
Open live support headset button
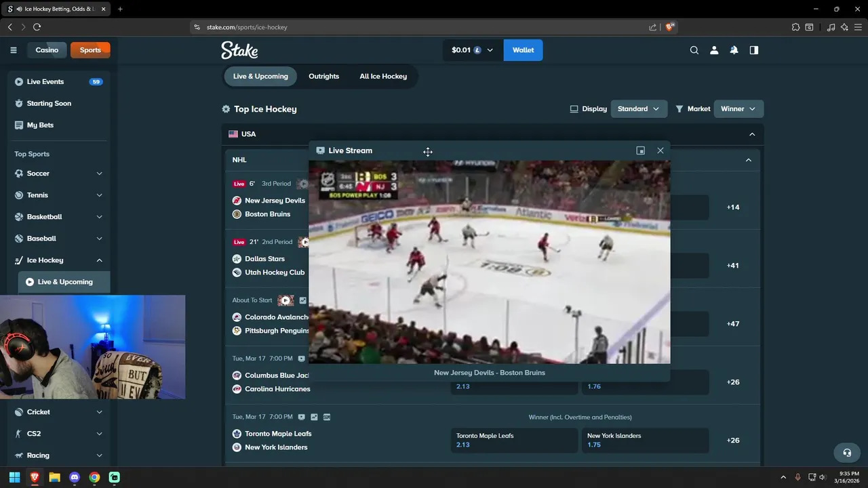[x=847, y=452]
